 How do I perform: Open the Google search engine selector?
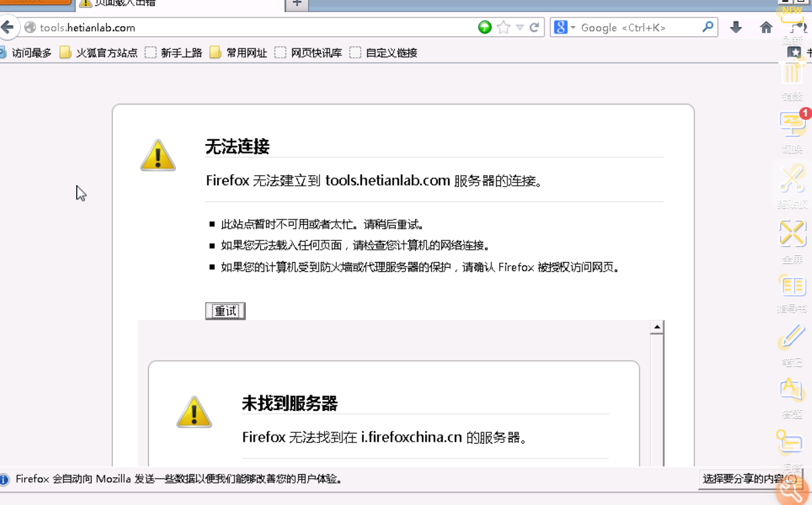click(565, 28)
